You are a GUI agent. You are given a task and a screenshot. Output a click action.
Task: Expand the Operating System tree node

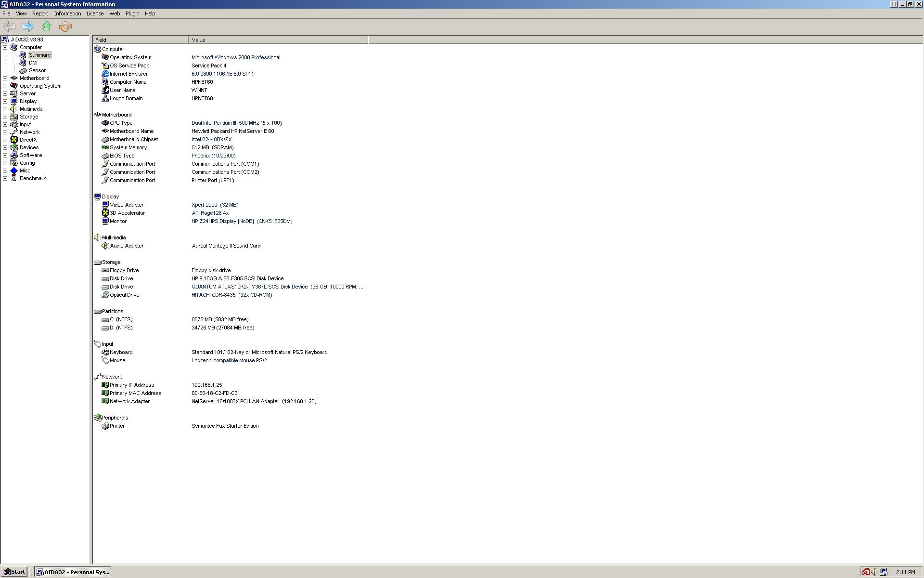(5, 86)
